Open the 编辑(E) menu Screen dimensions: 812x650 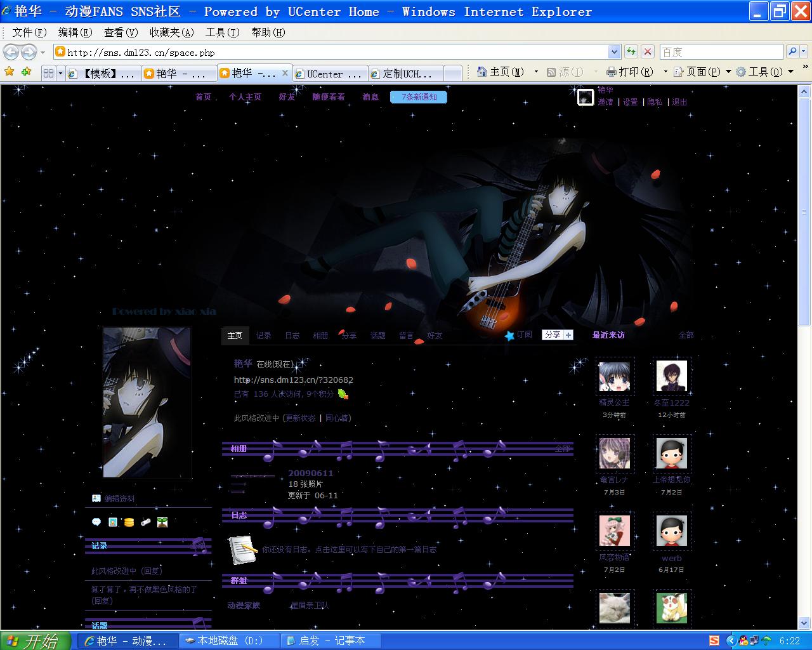pyautogui.click(x=75, y=32)
